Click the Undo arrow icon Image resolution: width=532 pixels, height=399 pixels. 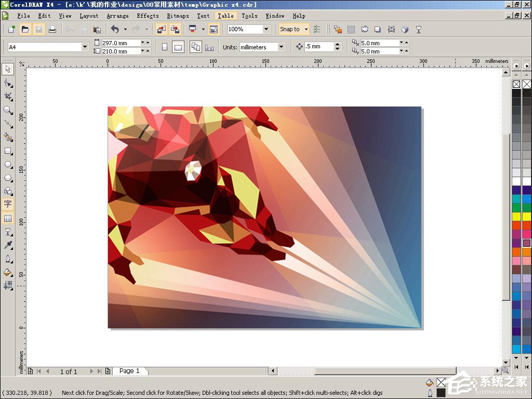[115, 30]
